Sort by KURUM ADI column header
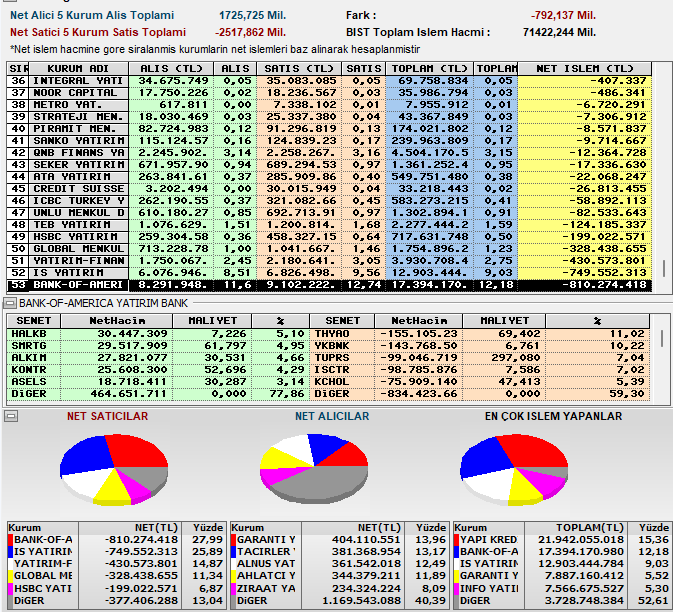The image size is (673, 612). pyautogui.click(x=79, y=69)
